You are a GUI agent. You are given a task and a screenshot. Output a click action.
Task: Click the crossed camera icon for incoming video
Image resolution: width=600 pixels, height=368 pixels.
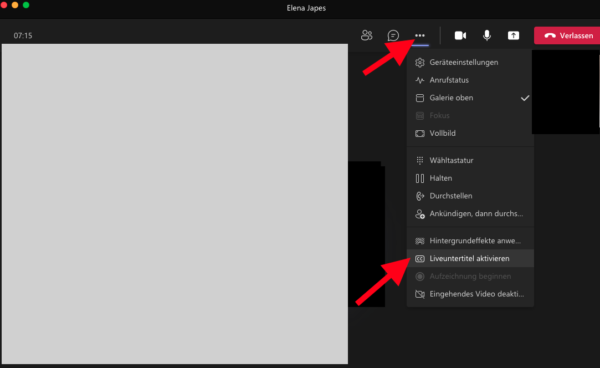pyautogui.click(x=420, y=294)
